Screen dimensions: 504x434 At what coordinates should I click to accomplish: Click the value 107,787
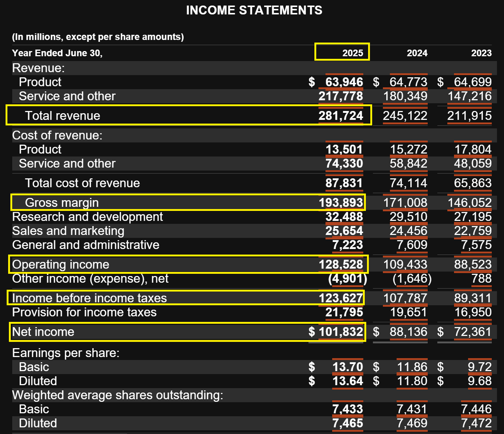[405, 298]
